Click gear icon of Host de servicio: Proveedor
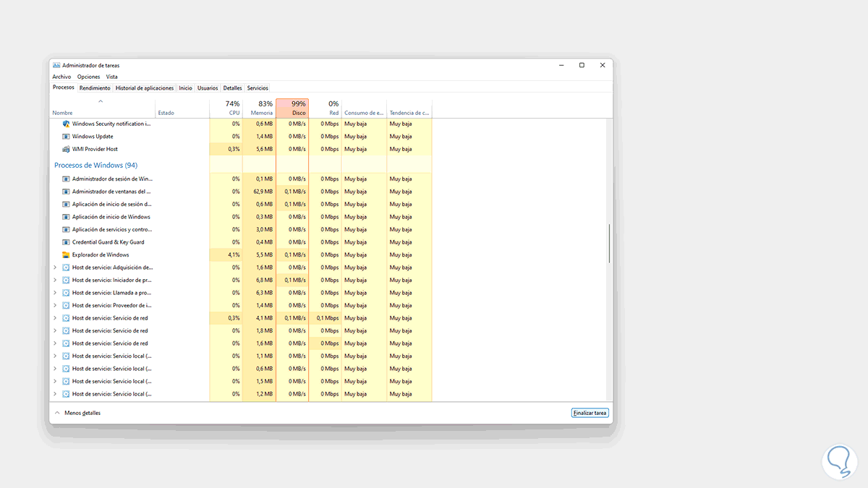The image size is (868, 488). point(66,305)
